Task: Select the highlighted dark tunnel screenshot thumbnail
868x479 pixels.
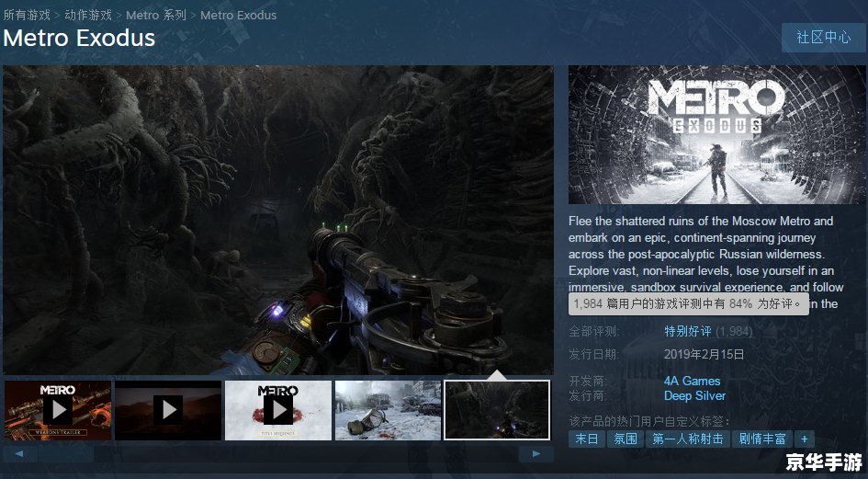Action: 497,410
